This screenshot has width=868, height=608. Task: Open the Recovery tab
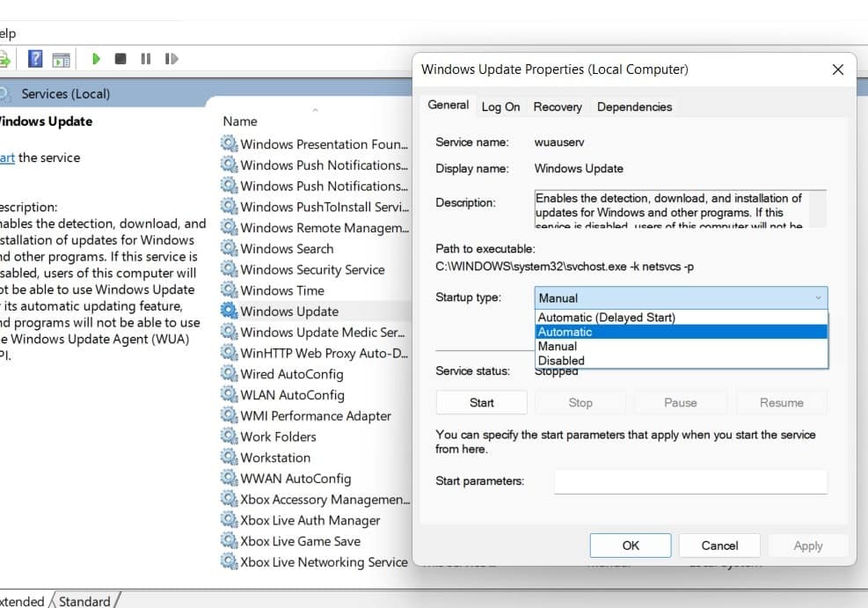(x=558, y=106)
